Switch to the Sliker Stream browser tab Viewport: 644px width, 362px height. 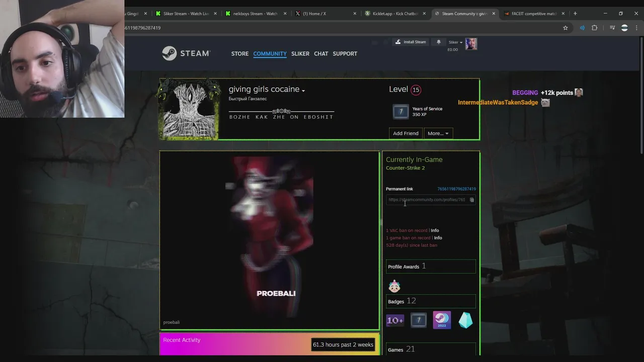tap(187, 14)
